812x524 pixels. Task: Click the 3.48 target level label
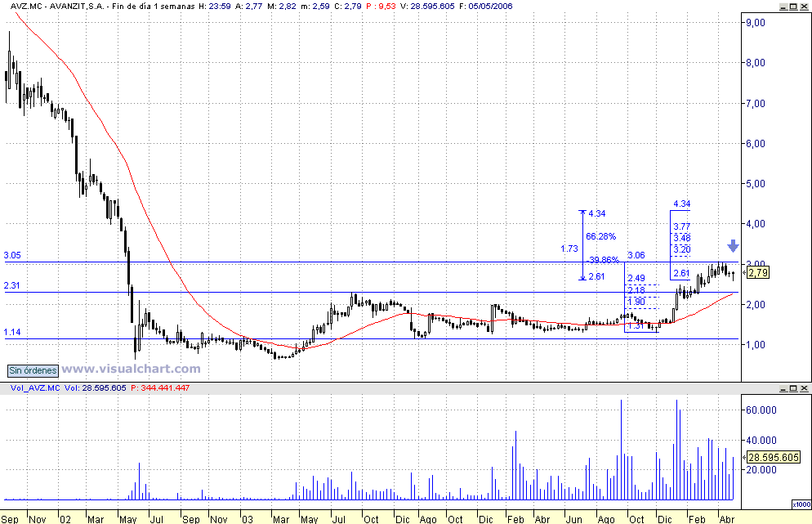point(681,238)
